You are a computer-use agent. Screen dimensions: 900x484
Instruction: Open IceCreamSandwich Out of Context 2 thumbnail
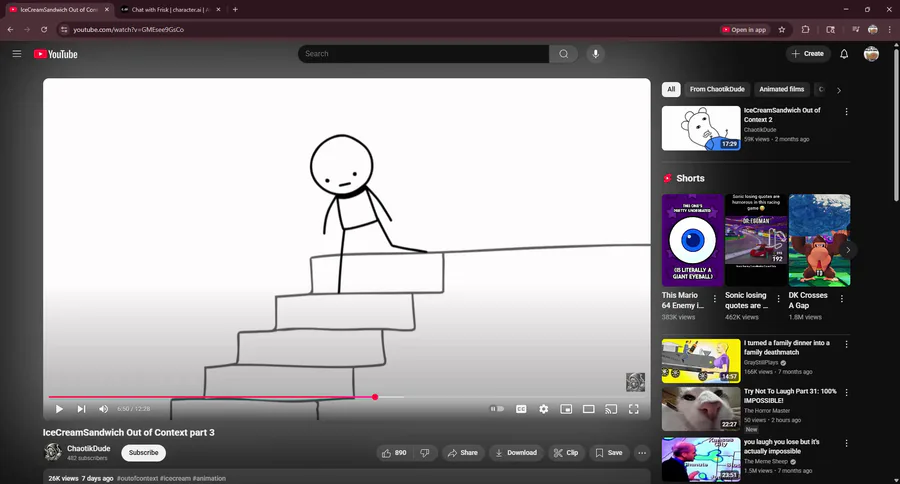[x=701, y=128]
